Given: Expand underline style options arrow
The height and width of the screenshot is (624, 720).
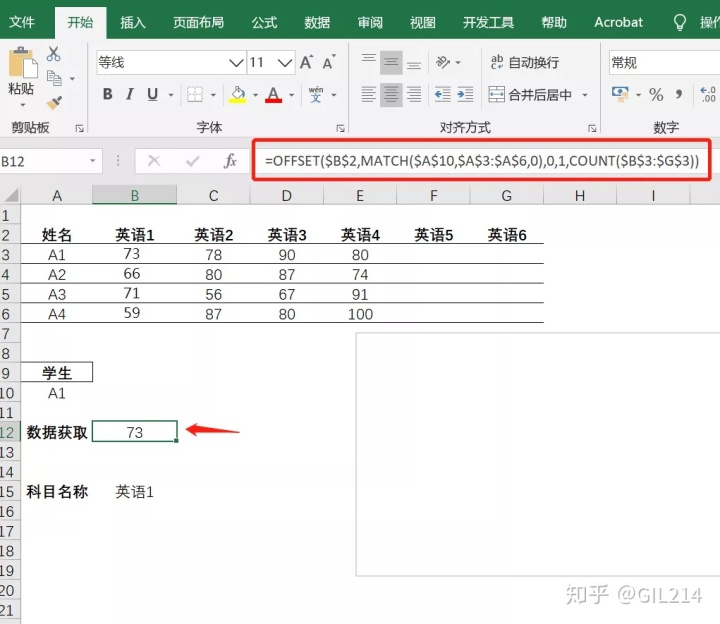Looking at the screenshot, I should click(171, 95).
